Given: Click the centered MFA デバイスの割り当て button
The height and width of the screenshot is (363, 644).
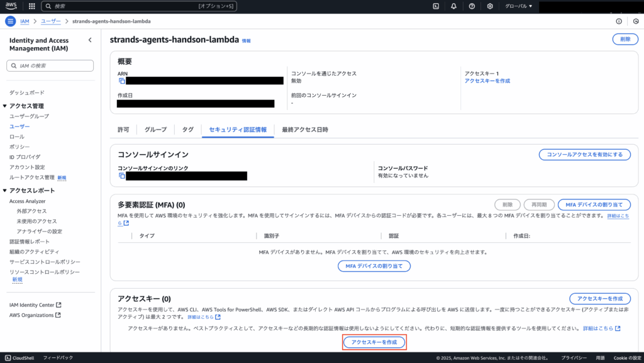Looking at the screenshot, I should [x=374, y=266].
